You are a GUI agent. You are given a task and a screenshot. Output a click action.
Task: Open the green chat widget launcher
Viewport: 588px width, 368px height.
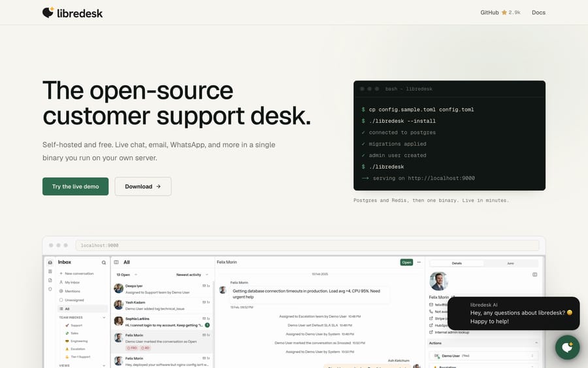[567, 347]
